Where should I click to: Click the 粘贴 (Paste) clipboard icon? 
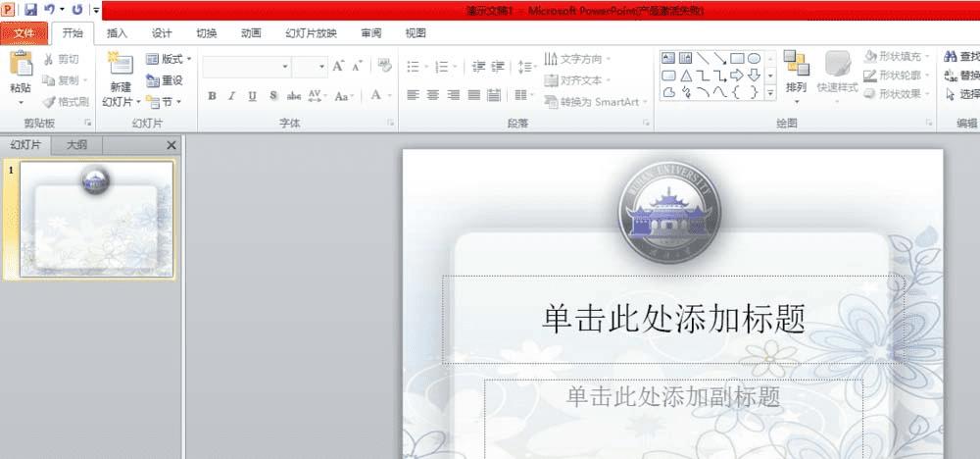[21, 65]
